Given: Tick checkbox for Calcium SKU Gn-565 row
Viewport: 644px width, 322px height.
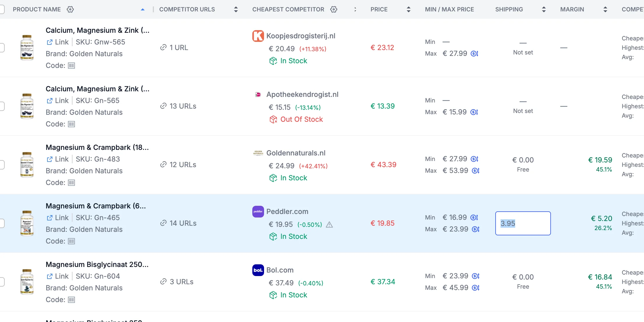Looking at the screenshot, I should point(1,106).
